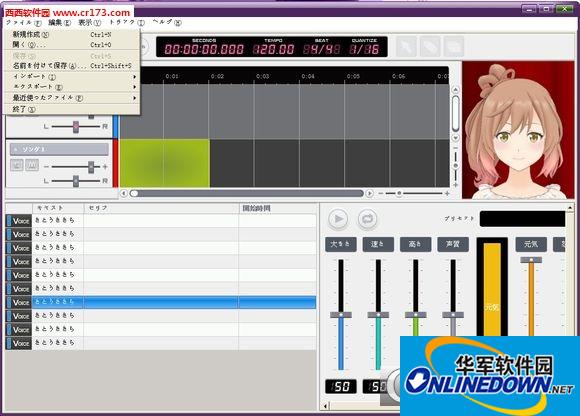This screenshot has height=416, width=580.
Task: Toggle the loop playback button
Action: 367,219
